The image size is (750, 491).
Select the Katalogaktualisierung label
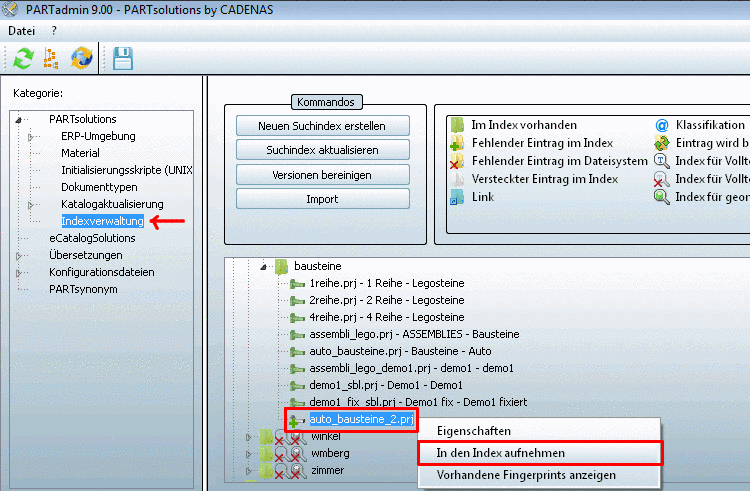click(112, 204)
